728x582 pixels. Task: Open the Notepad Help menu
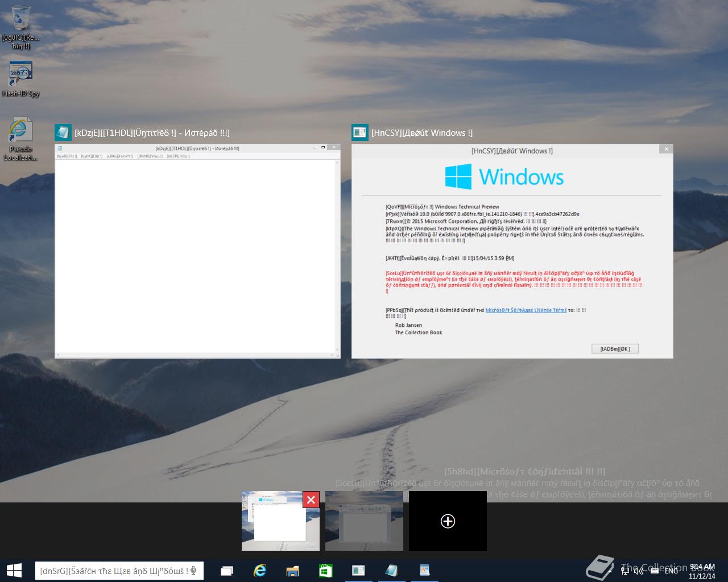(178, 156)
